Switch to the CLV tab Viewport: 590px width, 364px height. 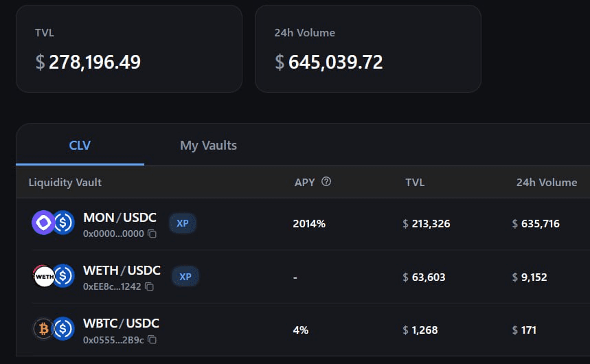[x=80, y=146]
